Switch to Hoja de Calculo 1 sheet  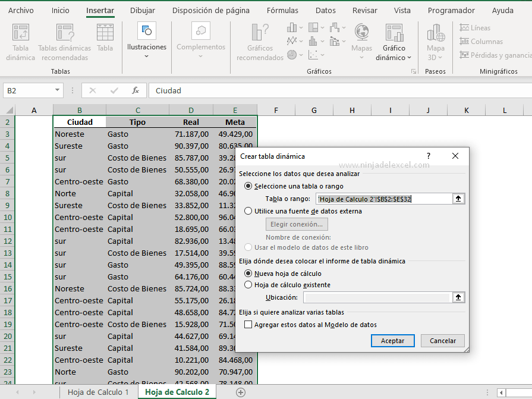[x=98, y=392]
